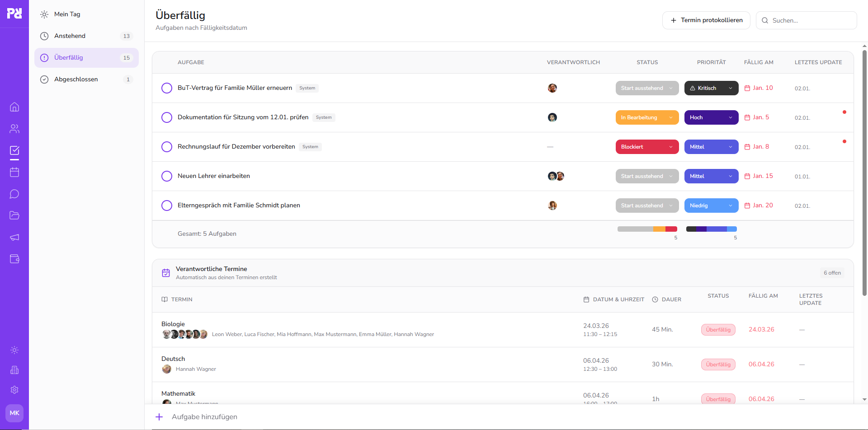Open the chat bubble icon in the sidebar

click(x=14, y=194)
